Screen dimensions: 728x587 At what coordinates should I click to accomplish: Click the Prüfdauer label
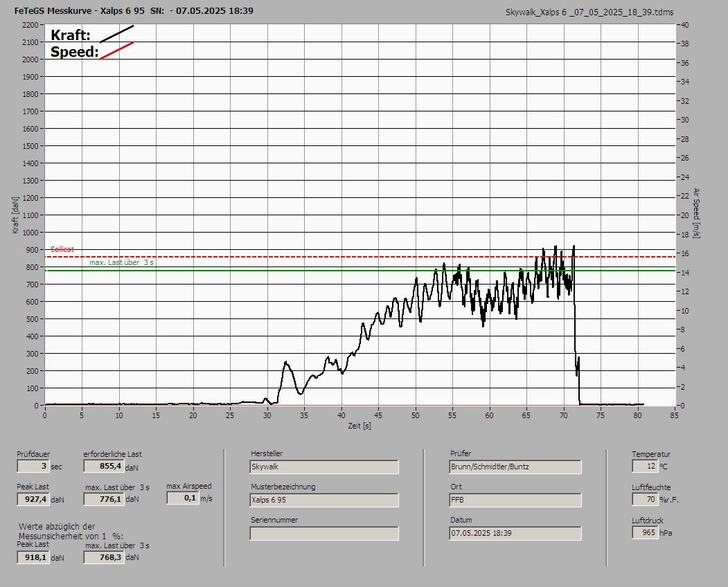(33, 454)
